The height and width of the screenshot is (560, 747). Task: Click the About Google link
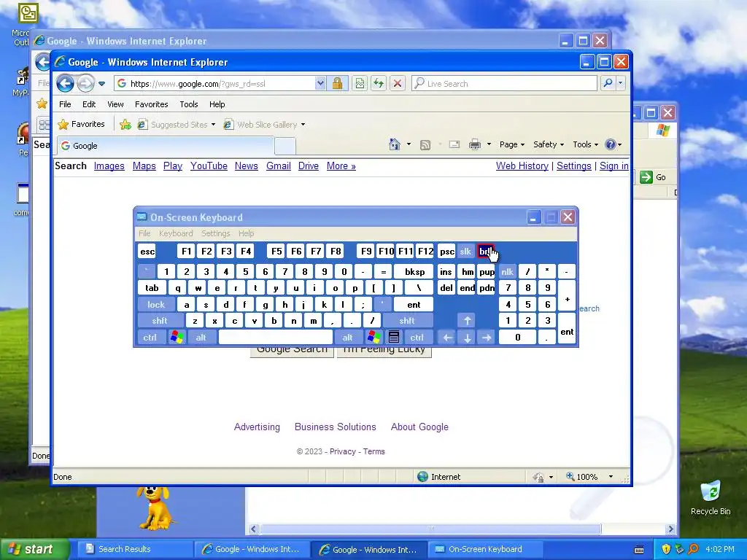click(x=419, y=427)
